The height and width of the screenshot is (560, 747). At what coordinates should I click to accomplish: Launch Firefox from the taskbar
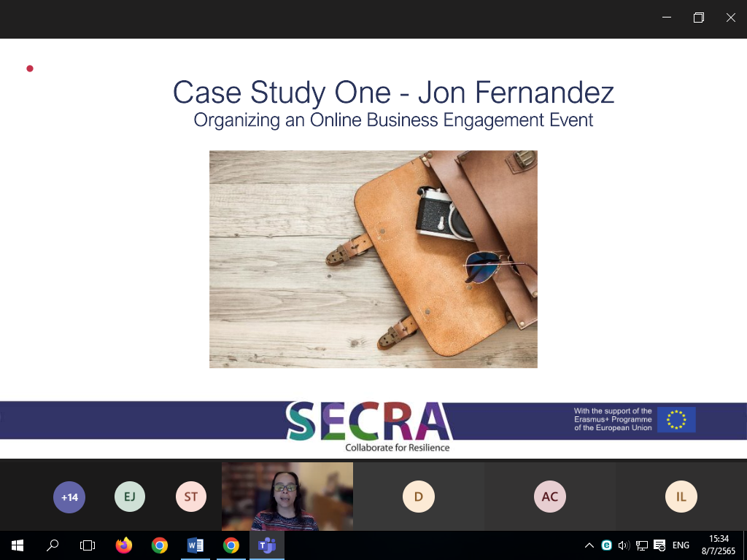[x=124, y=545]
